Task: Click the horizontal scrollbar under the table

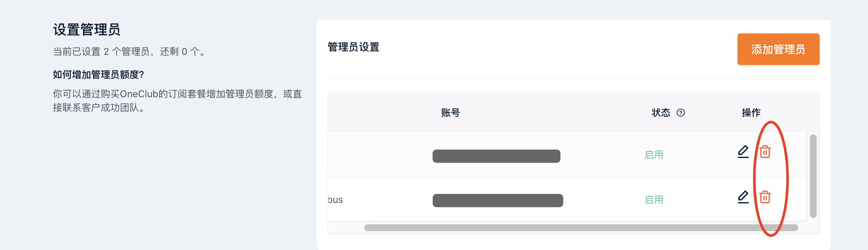Action: (x=581, y=228)
